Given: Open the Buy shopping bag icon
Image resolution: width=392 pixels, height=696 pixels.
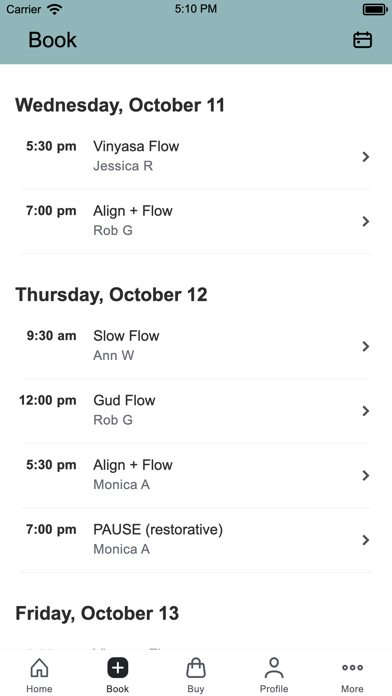Looking at the screenshot, I should (x=196, y=668).
